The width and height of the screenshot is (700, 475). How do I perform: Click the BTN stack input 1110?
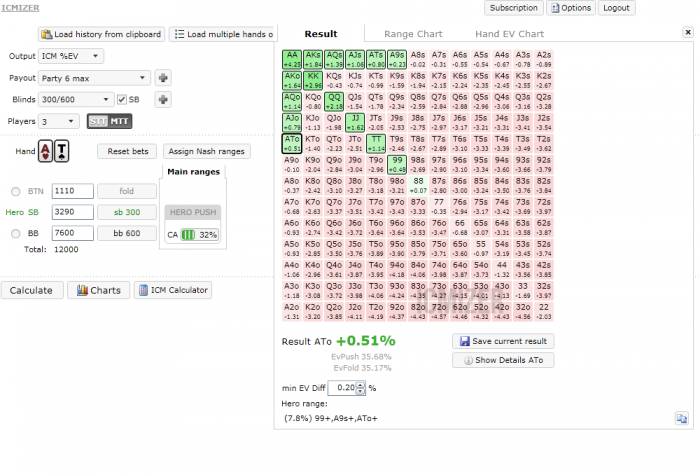coord(72,191)
